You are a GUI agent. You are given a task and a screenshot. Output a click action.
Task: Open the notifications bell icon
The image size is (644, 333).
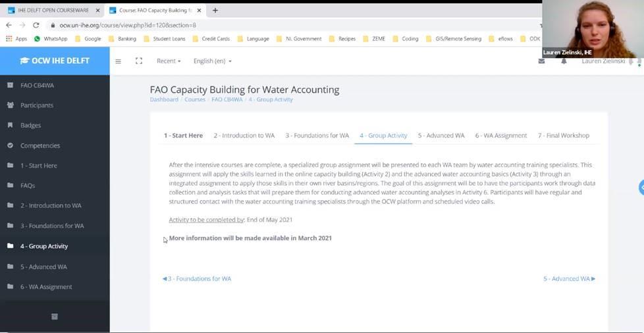click(564, 61)
